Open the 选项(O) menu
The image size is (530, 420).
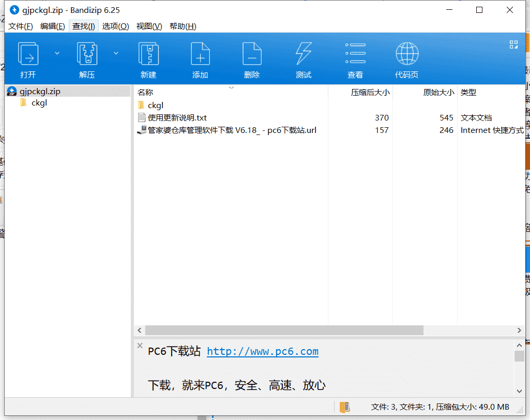[115, 26]
